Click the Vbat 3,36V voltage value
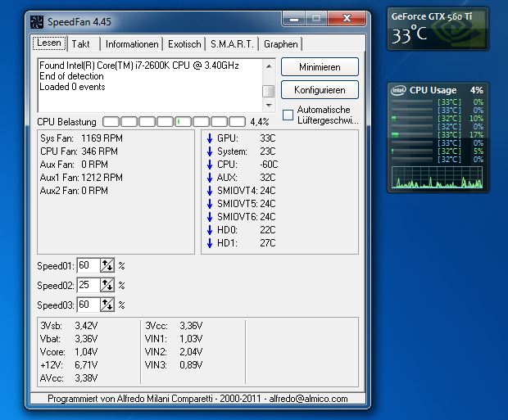Screen dimensions: 508x420 point(86,339)
